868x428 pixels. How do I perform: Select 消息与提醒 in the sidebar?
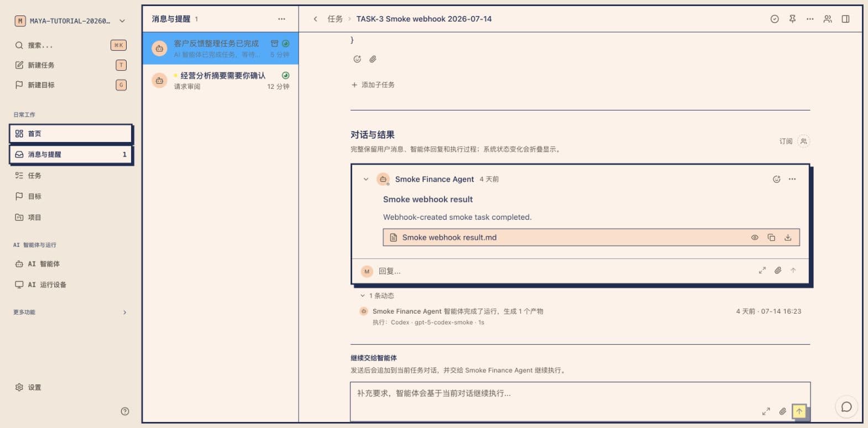(71, 155)
